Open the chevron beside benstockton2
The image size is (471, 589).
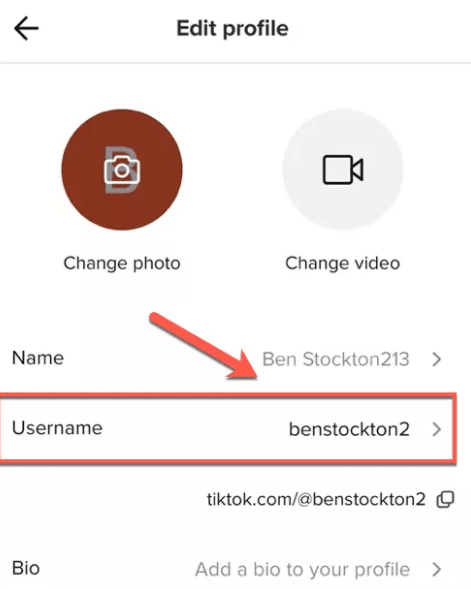click(436, 429)
